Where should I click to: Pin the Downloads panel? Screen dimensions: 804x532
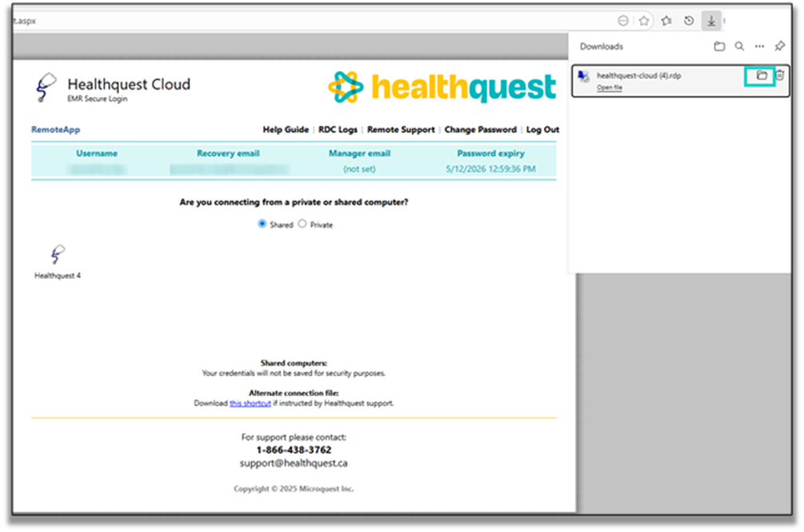click(780, 46)
